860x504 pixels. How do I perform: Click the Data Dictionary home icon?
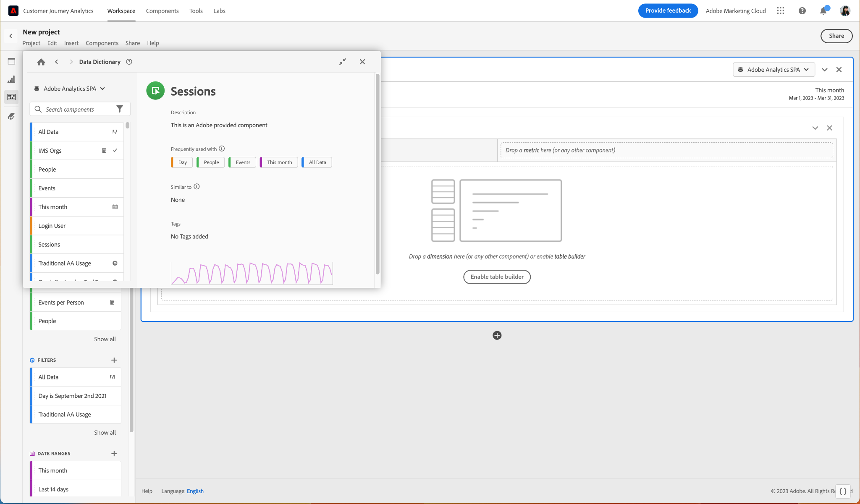pyautogui.click(x=41, y=62)
